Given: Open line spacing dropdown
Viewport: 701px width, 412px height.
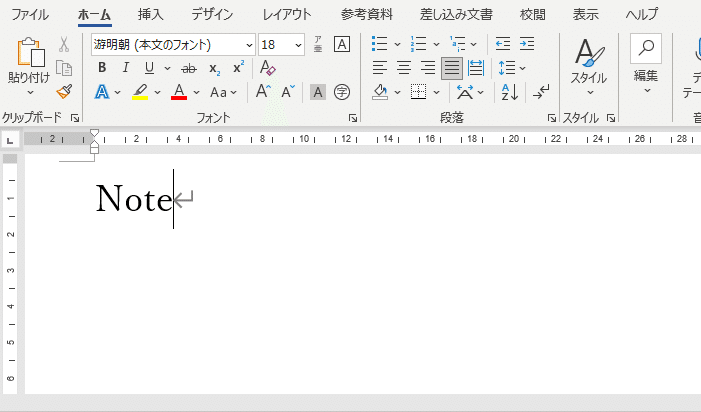Looking at the screenshot, I should (x=511, y=68).
